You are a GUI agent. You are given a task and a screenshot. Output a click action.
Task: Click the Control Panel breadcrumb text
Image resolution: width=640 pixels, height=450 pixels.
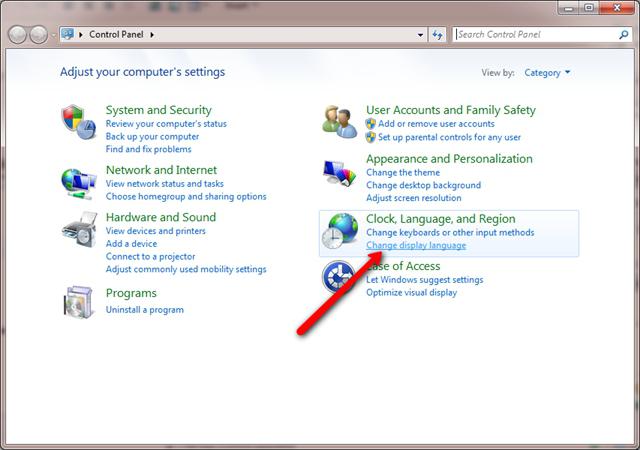pos(116,35)
